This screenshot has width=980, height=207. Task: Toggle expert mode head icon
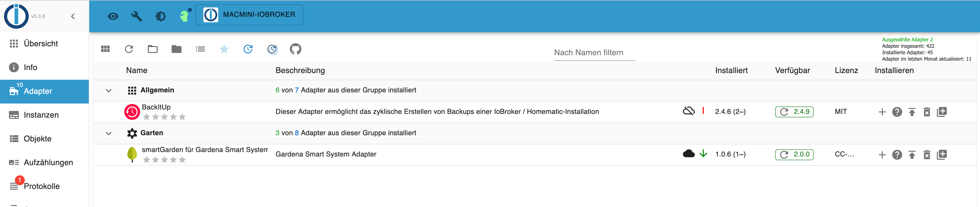click(184, 16)
